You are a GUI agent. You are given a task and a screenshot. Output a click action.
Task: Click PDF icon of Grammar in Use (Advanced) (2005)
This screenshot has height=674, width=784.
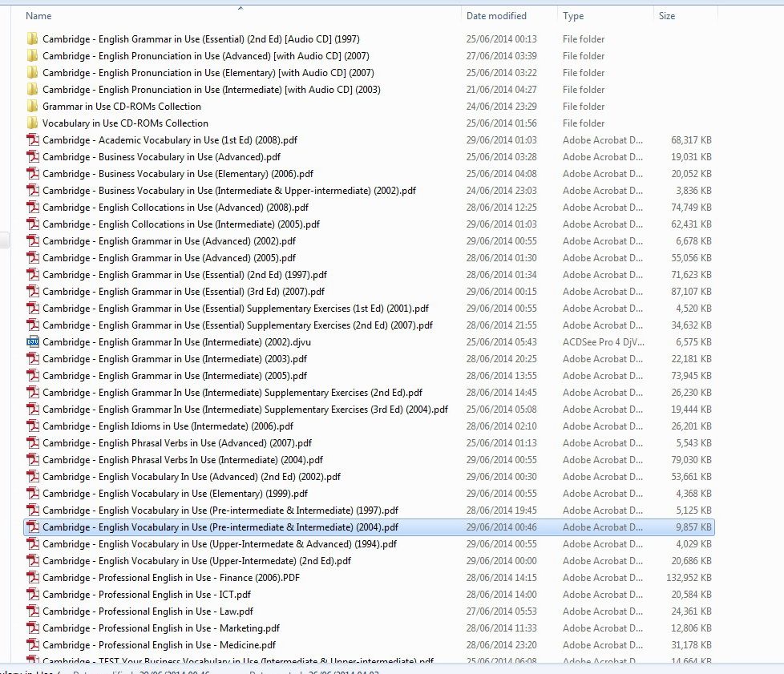click(x=33, y=258)
